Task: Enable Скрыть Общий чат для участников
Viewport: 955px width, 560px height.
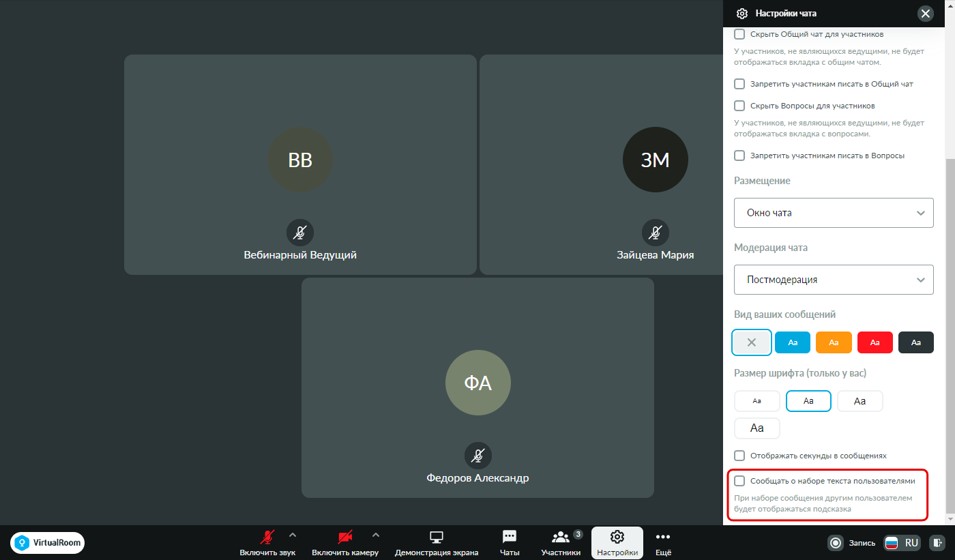Action: point(739,34)
